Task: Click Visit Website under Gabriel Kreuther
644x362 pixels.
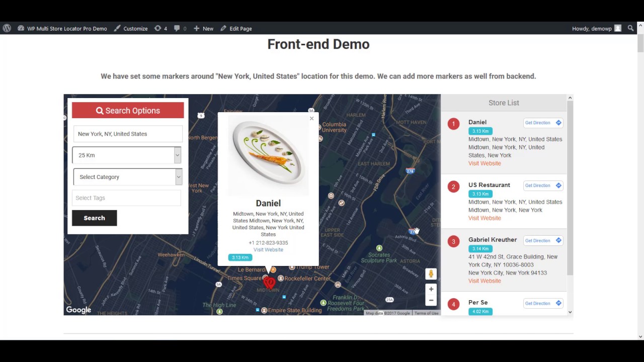Action: coord(485,281)
